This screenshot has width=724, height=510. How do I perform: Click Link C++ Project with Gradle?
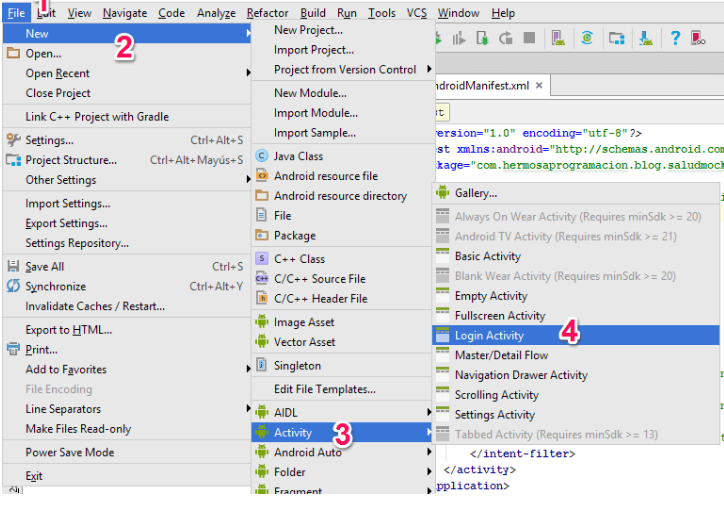(127, 116)
